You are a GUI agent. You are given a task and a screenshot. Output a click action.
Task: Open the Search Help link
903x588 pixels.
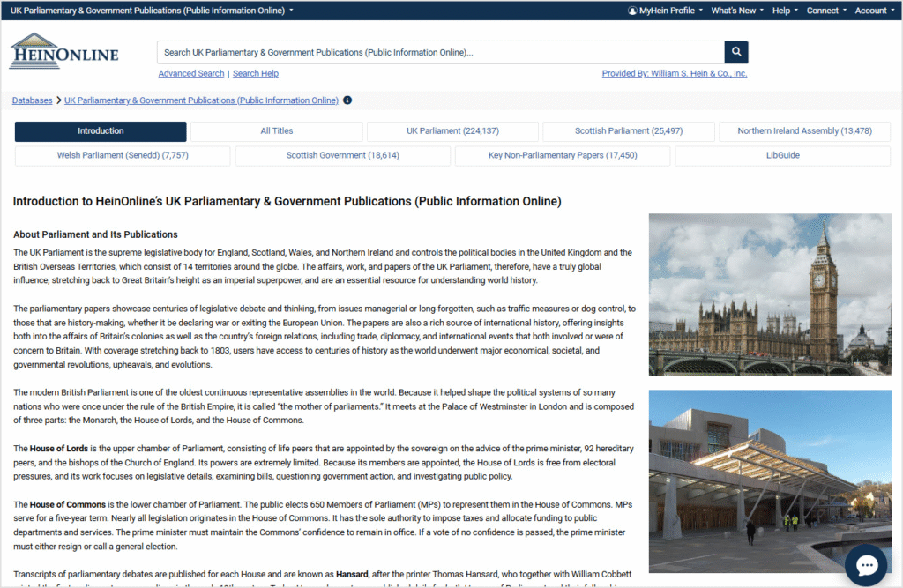[x=256, y=74]
